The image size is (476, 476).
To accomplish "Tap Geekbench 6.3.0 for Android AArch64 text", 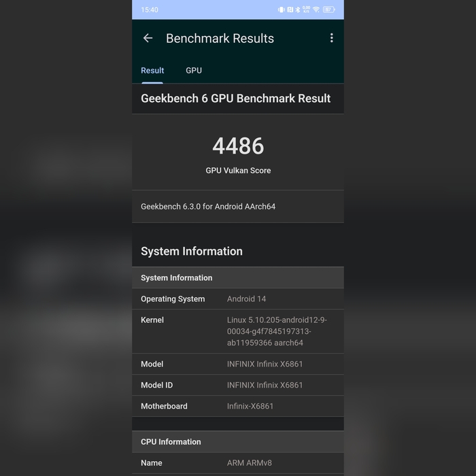I will tap(208, 207).
